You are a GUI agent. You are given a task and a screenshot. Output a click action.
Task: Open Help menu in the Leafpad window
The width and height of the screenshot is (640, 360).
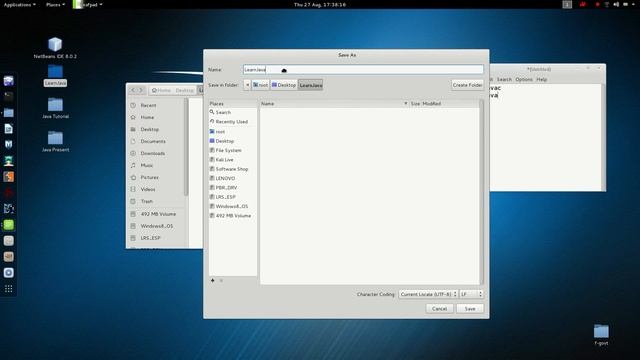click(542, 80)
